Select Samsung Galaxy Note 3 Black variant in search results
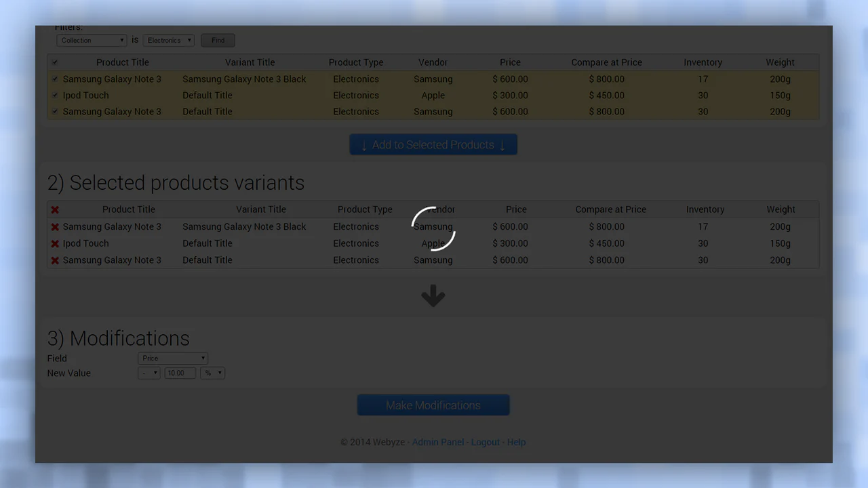The image size is (868, 488). point(244,79)
